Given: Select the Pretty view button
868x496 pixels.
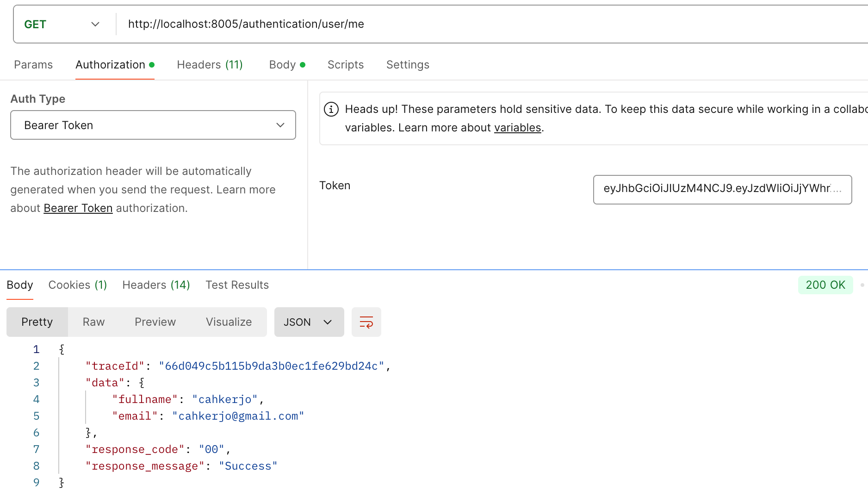Looking at the screenshot, I should pyautogui.click(x=37, y=322).
